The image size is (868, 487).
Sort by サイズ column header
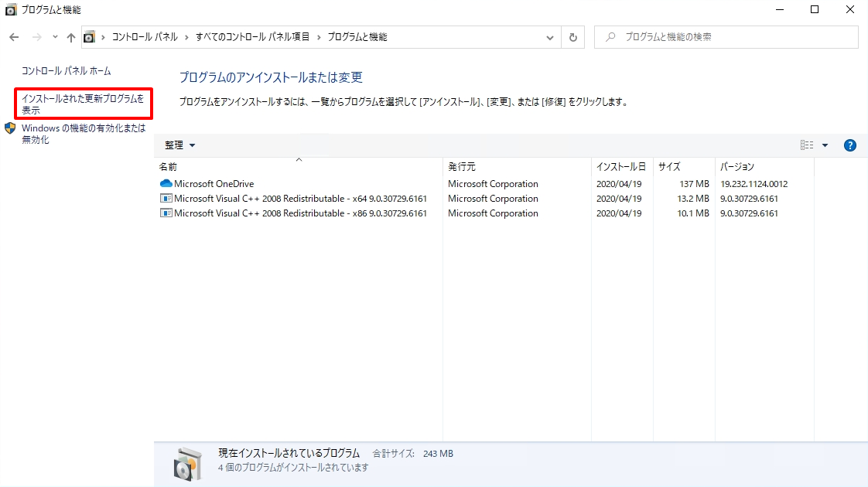tap(684, 166)
